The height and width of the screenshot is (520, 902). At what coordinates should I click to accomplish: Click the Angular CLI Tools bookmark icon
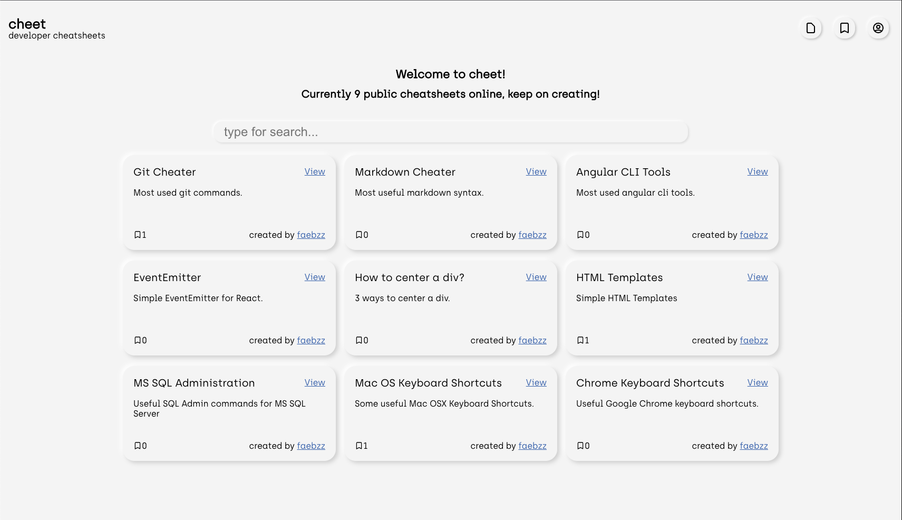click(580, 235)
